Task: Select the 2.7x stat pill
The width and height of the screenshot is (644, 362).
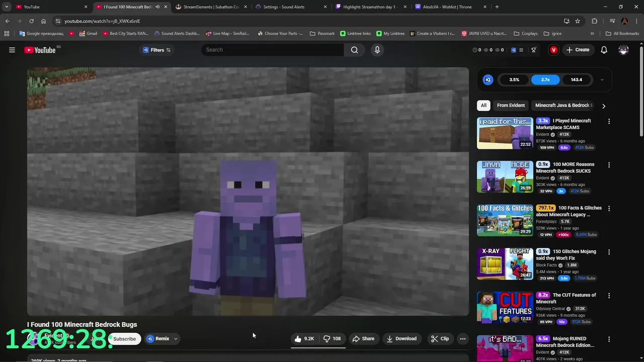Action: click(545, 79)
